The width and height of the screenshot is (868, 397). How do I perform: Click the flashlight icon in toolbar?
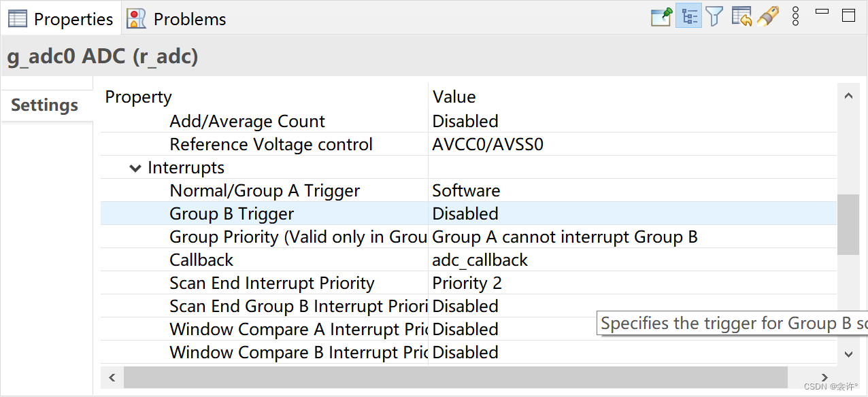767,17
